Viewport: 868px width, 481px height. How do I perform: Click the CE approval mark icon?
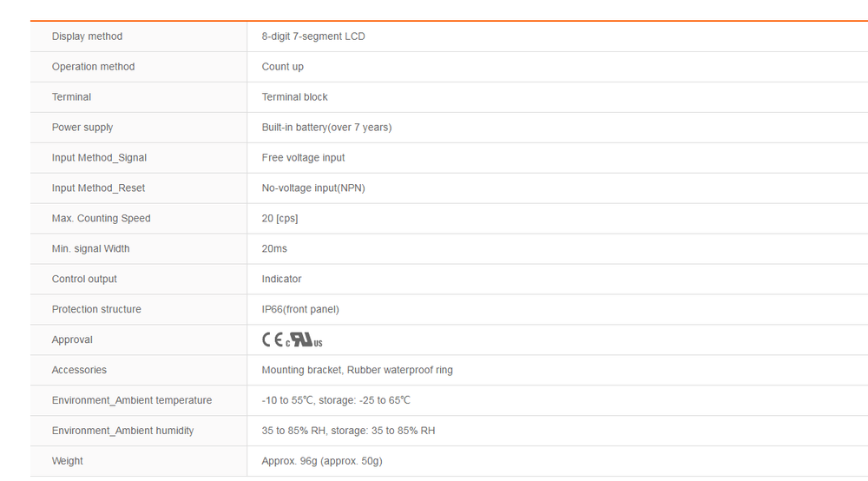[x=272, y=340]
